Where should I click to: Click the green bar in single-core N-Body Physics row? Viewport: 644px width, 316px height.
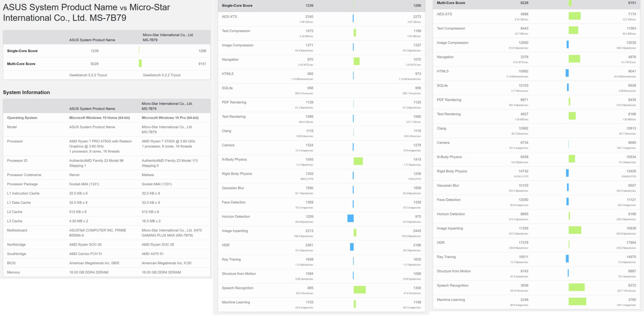tap(358, 161)
